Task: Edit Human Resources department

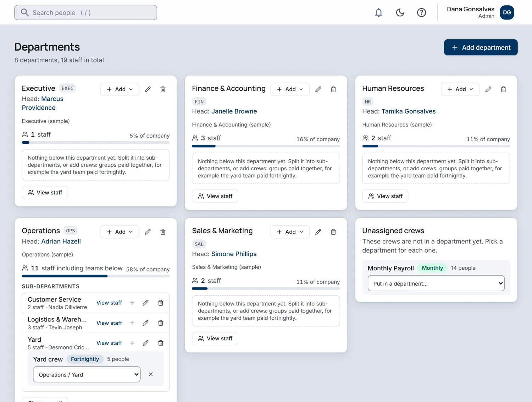Action: [488, 89]
